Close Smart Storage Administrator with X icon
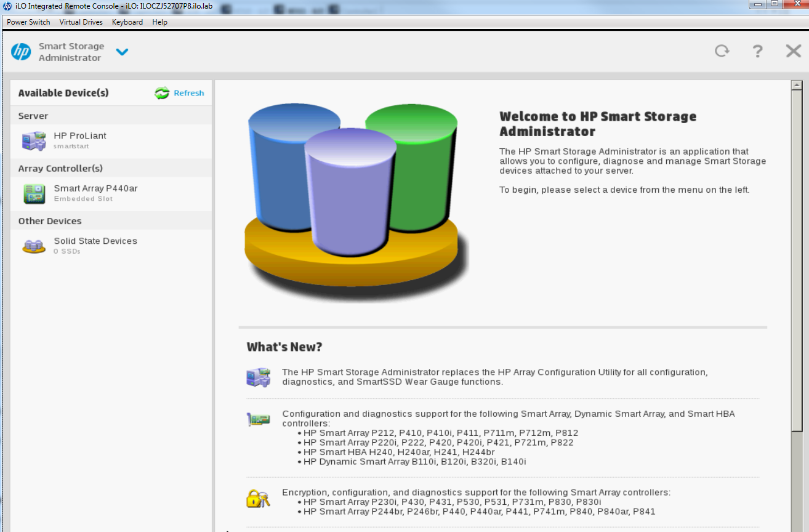The height and width of the screenshot is (532, 809). coord(794,51)
